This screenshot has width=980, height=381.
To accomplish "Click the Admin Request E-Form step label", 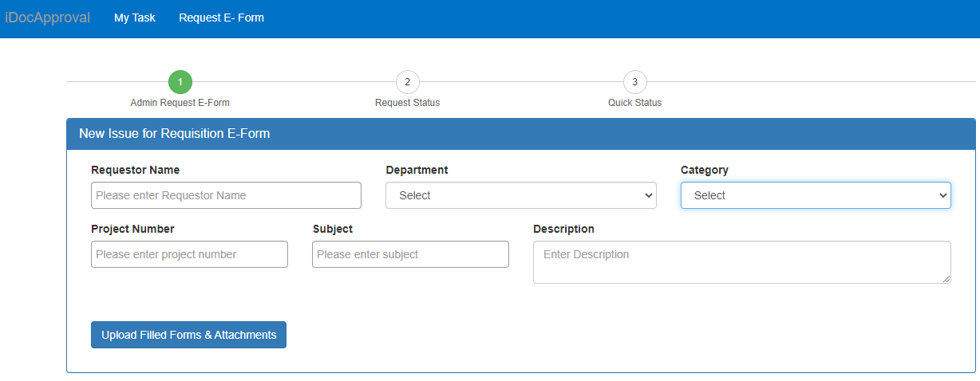I will point(180,103).
